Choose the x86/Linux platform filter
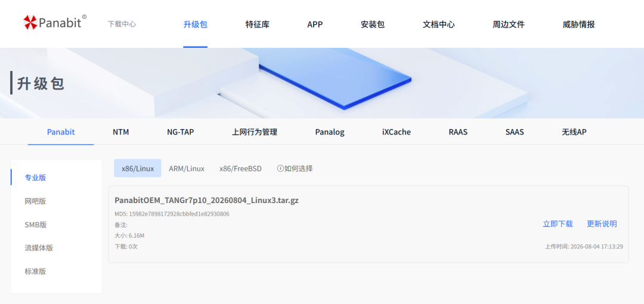644x304 pixels. coord(138,168)
